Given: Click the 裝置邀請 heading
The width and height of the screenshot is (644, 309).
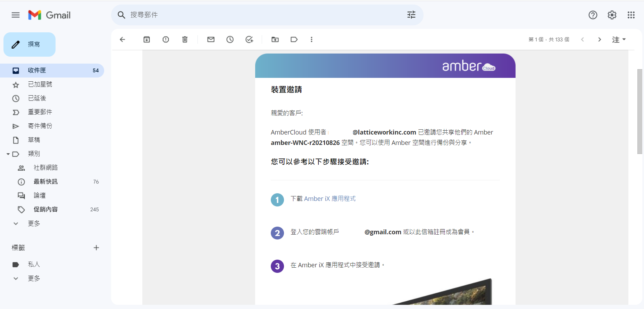Looking at the screenshot, I should [286, 90].
